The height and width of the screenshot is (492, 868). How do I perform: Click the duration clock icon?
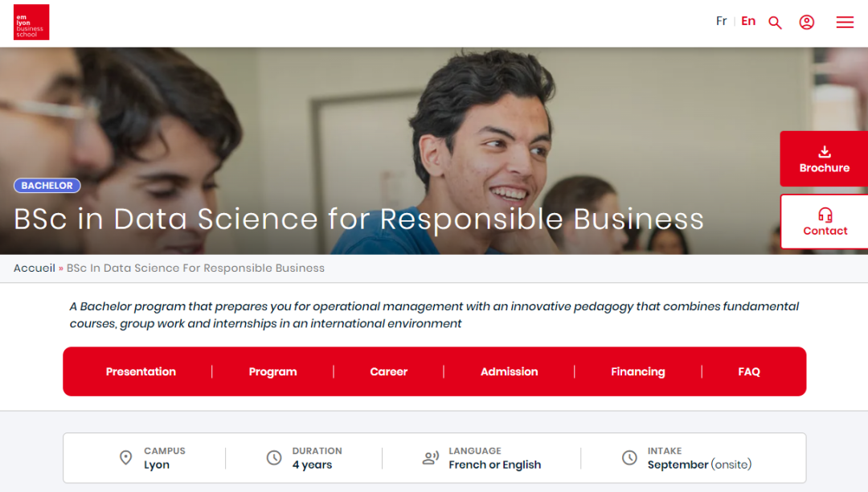coord(274,457)
